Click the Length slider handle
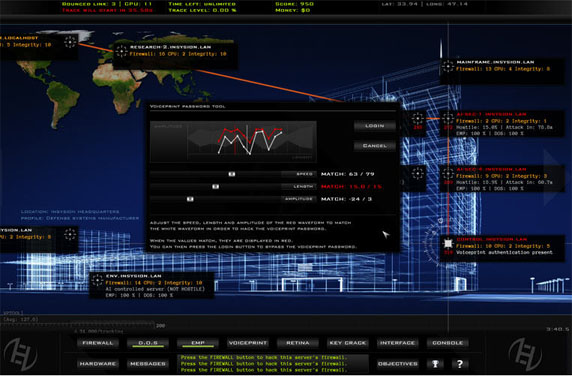572x376 pixels. click(216, 186)
